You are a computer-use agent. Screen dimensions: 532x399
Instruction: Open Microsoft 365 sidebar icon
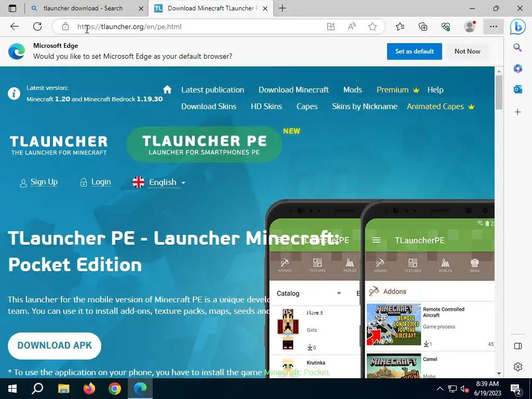517,69
